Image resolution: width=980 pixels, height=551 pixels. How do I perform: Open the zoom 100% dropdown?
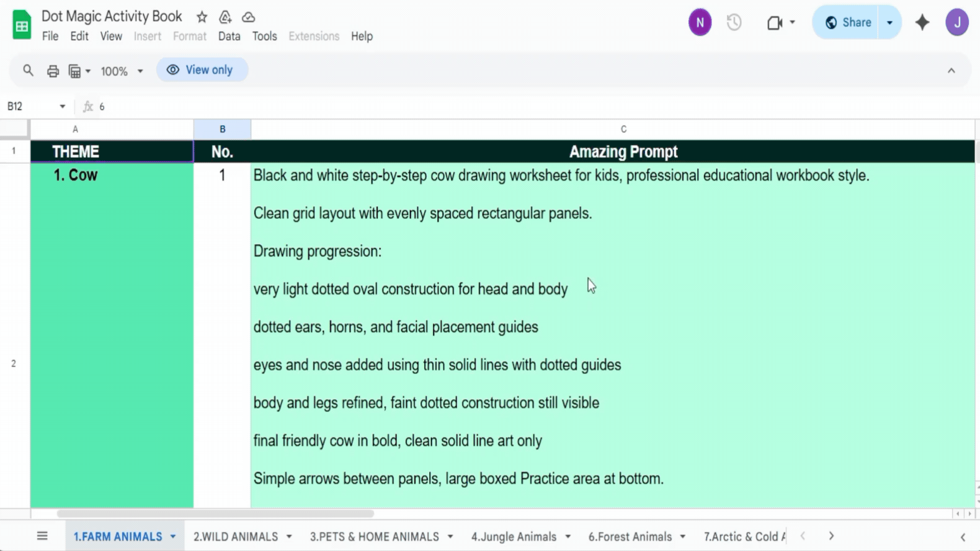[121, 71]
